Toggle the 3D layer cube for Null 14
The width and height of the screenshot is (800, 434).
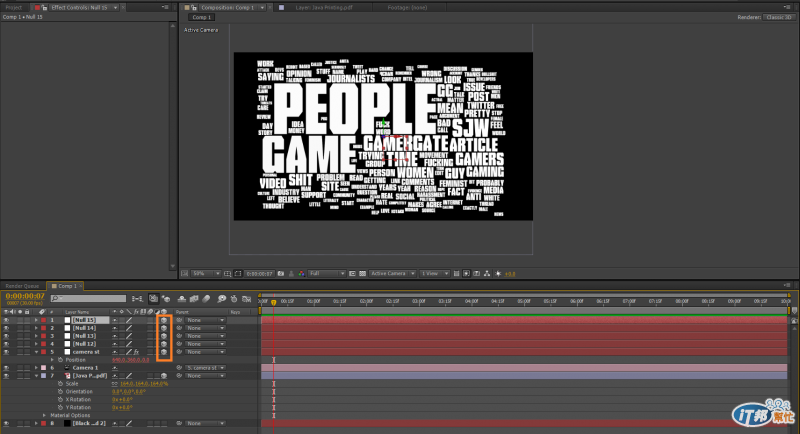tap(164, 328)
